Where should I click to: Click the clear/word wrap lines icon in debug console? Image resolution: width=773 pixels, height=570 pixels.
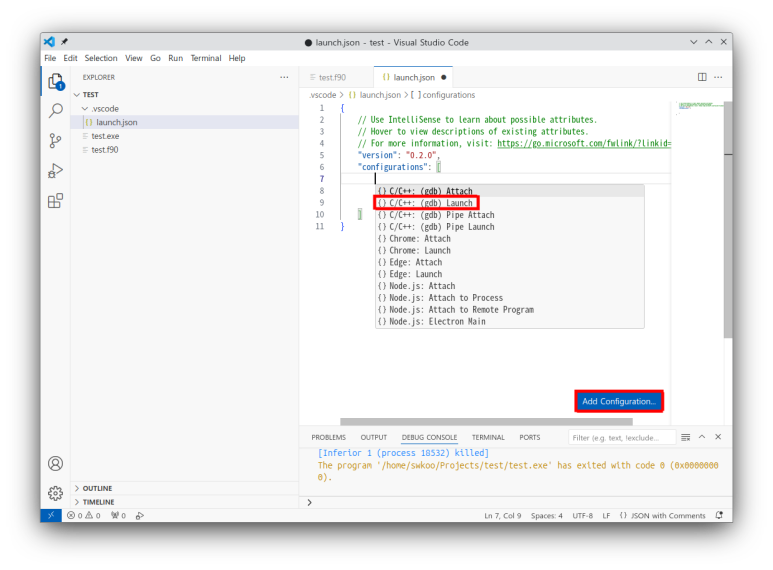686,437
